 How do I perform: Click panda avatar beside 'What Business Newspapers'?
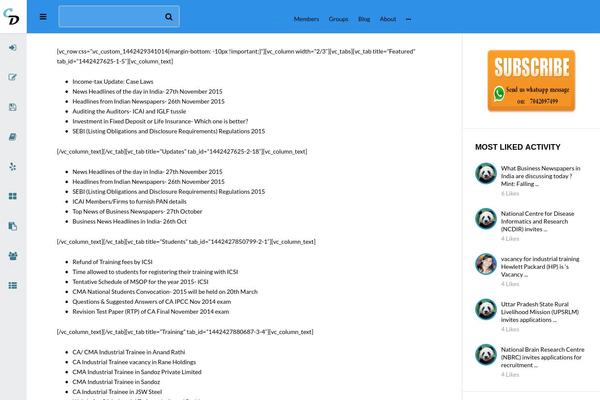point(486,173)
